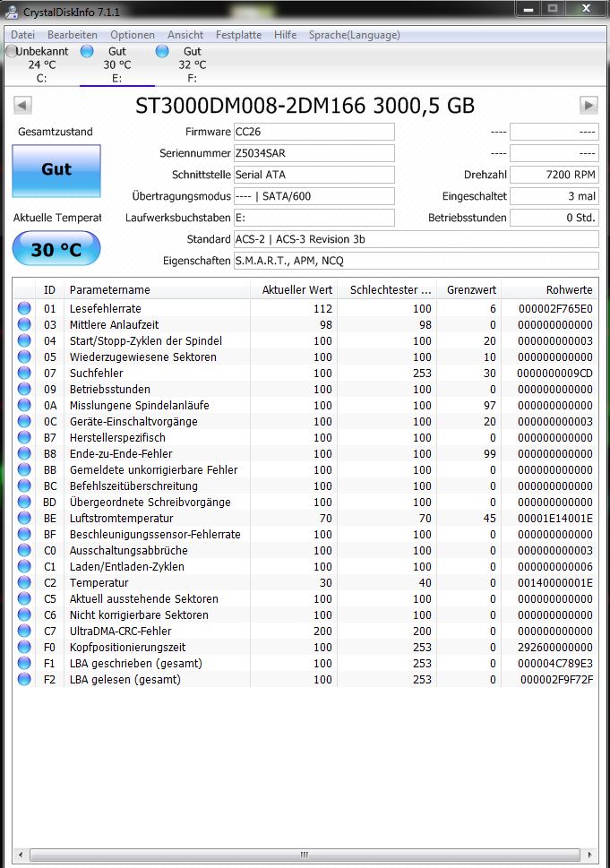Select the F: drive tab at 32 °C
This screenshot has height=868, width=610.
[x=192, y=64]
